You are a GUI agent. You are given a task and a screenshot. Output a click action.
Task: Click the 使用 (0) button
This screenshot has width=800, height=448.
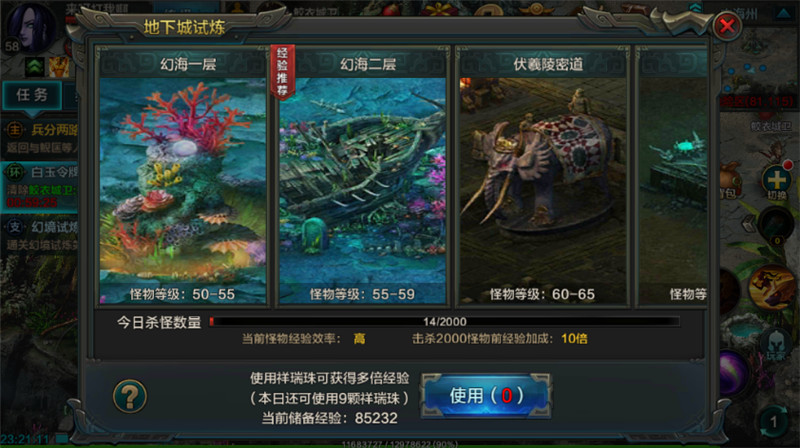486,395
